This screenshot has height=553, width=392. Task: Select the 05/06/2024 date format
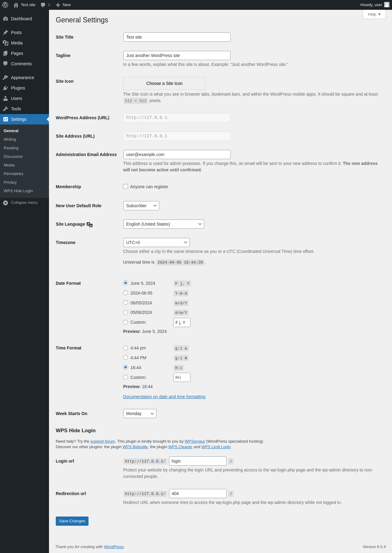[x=126, y=312]
